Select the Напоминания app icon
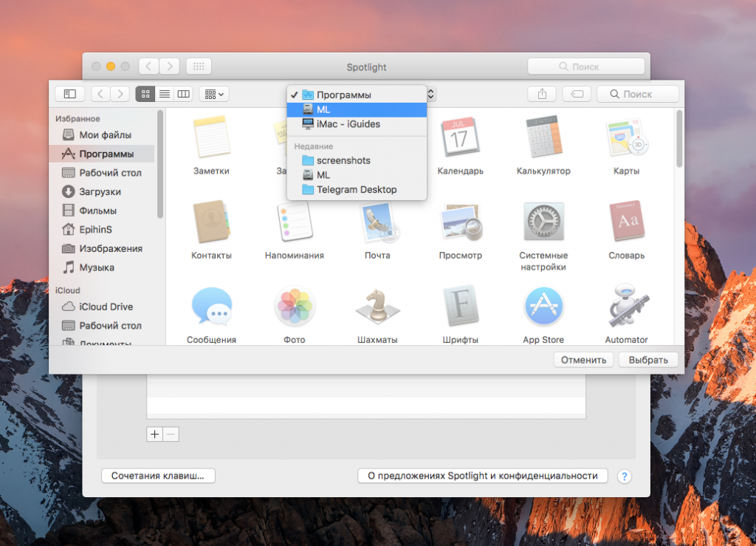The width and height of the screenshot is (756, 546). (x=294, y=222)
